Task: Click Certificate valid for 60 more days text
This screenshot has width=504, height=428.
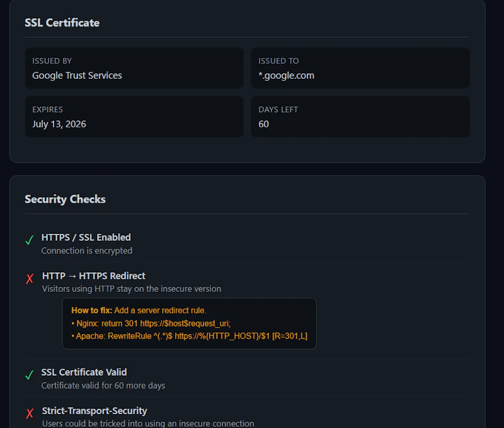Action: 103,386
